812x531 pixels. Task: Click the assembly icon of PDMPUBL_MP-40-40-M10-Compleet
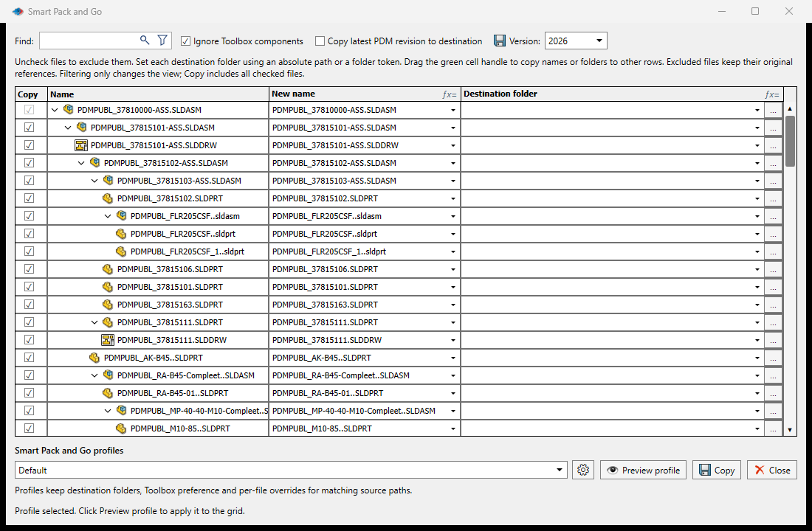(122, 410)
